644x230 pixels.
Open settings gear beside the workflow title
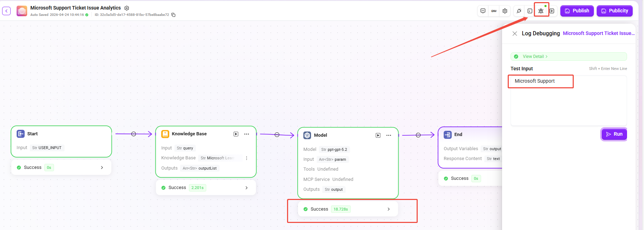pyautogui.click(x=127, y=8)
